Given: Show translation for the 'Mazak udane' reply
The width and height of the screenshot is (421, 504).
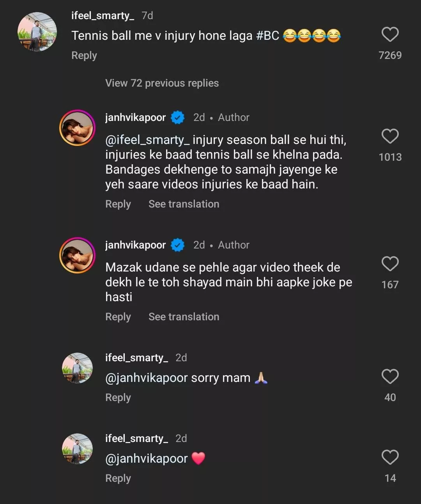Looking at the screenshot, I should point(184,317).
